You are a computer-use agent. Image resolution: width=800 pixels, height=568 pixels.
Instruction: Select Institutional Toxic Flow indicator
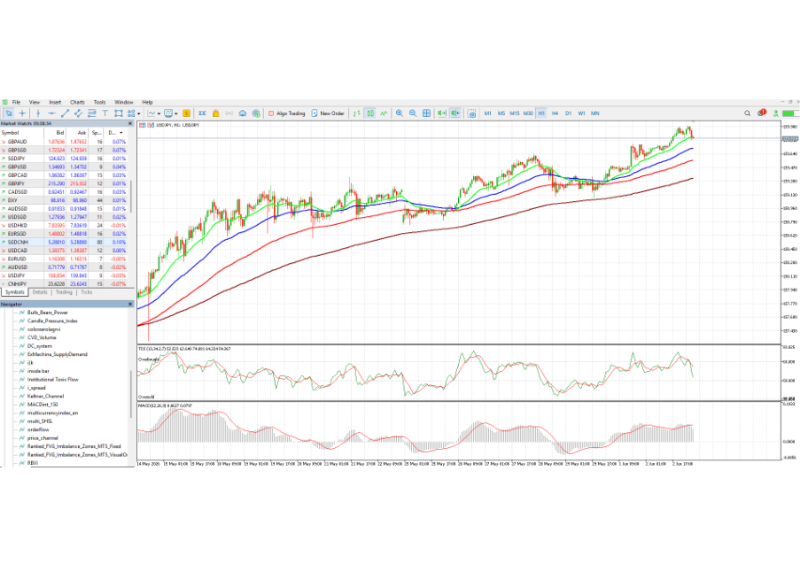pos(53,380)
